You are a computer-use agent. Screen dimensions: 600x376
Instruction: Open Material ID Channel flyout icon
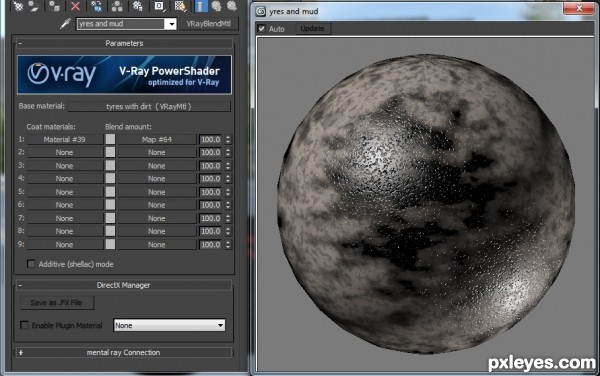click(x=159, y=6)
